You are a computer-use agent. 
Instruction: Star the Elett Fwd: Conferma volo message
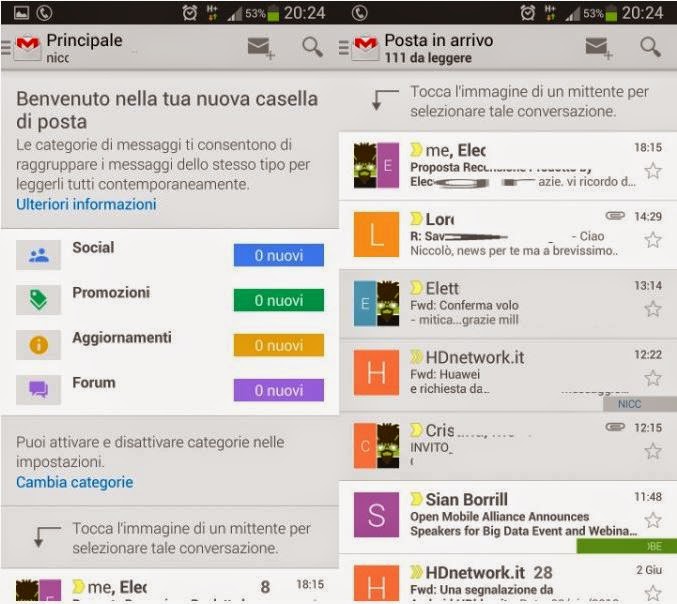pyautogui.click(x=653, y=309)
